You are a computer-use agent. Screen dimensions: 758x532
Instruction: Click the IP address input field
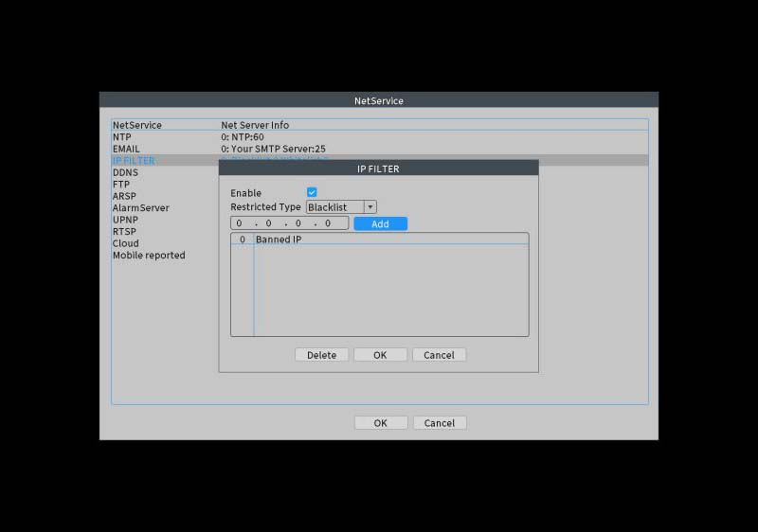289,224
